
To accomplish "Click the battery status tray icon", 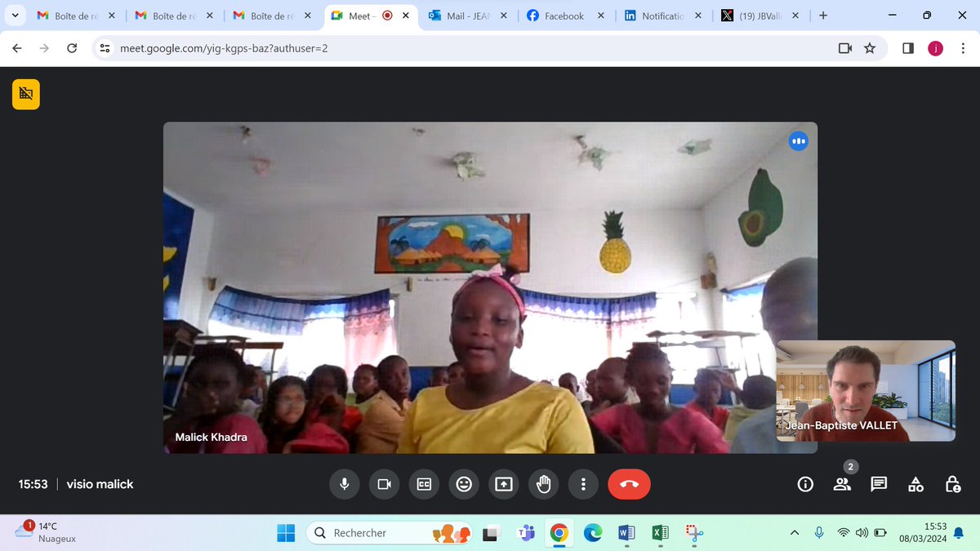I will [x=880, y=533].
